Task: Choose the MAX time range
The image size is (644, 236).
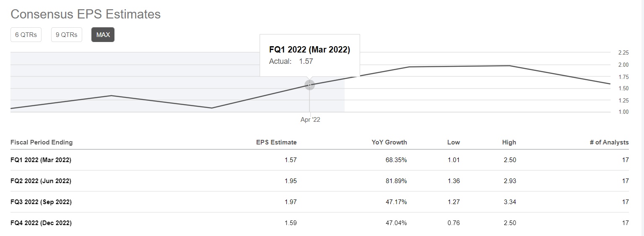Action: [103, 35]
